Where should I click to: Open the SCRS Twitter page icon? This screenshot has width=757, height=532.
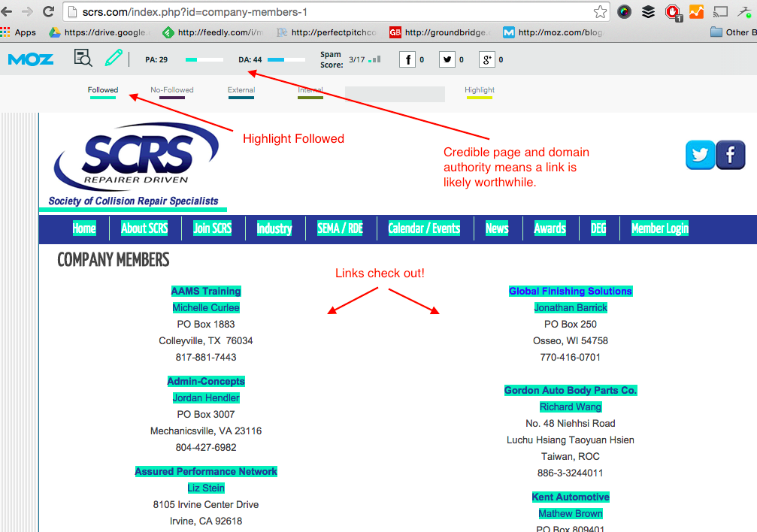[700, 155]
